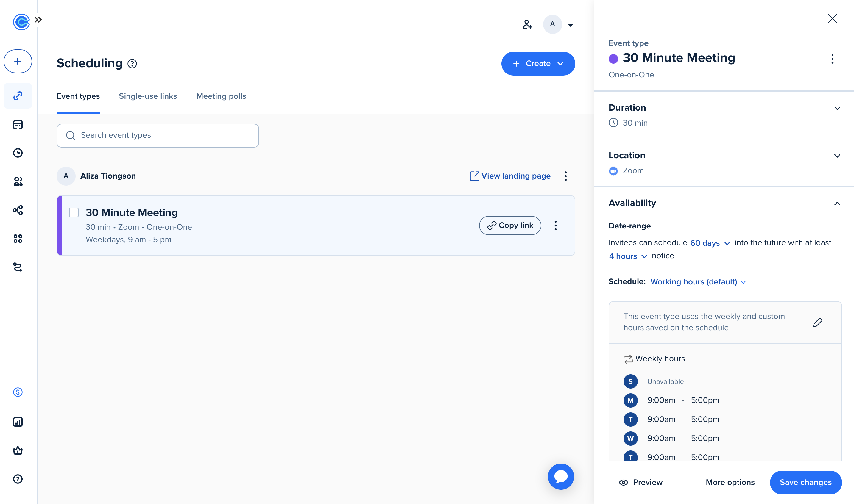Screen dimensions: 854x504
Task: Open the Workflows sidebar icon
Action: click(18, 210)
